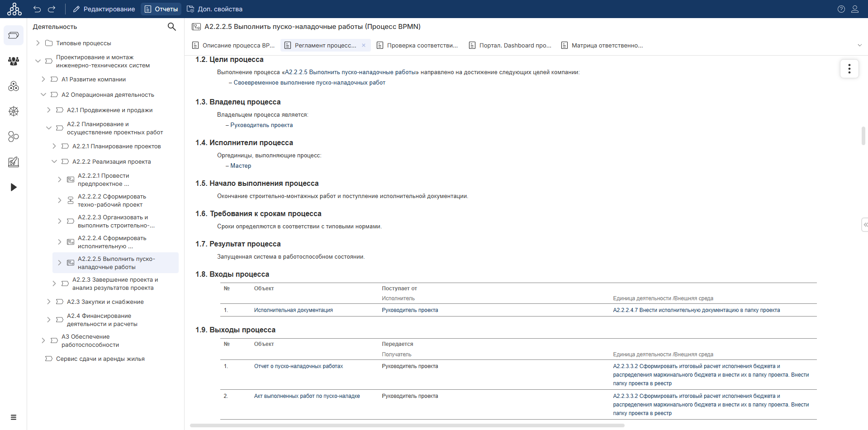The image size is (868, 430).
Task: Open the three-dot report options menu
Action: [x=849, y=69]
